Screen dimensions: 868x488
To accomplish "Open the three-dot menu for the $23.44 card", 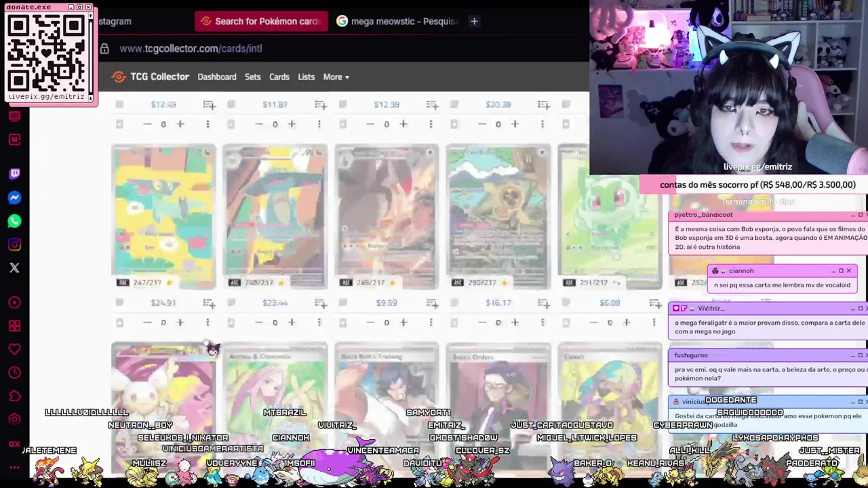I will coord(319,323).
